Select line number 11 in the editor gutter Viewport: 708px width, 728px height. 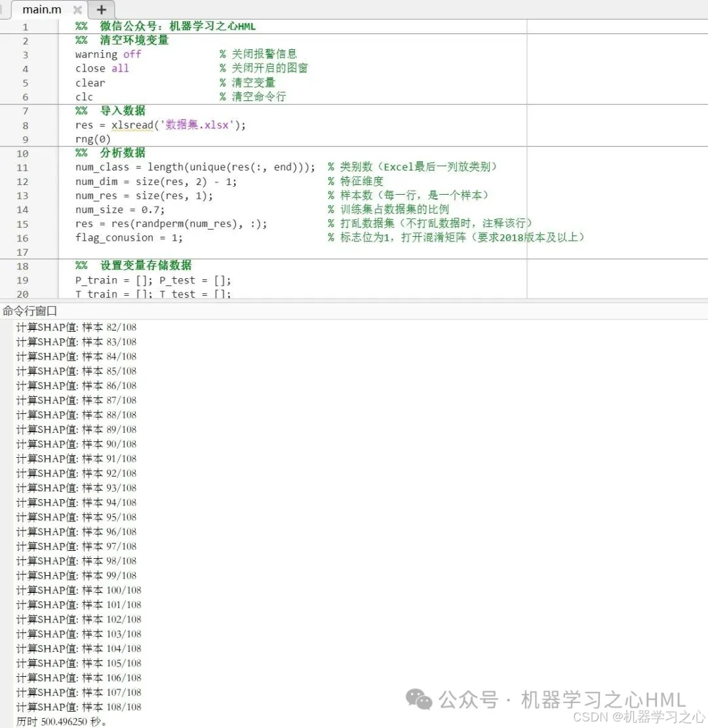(x=22, y=167)
